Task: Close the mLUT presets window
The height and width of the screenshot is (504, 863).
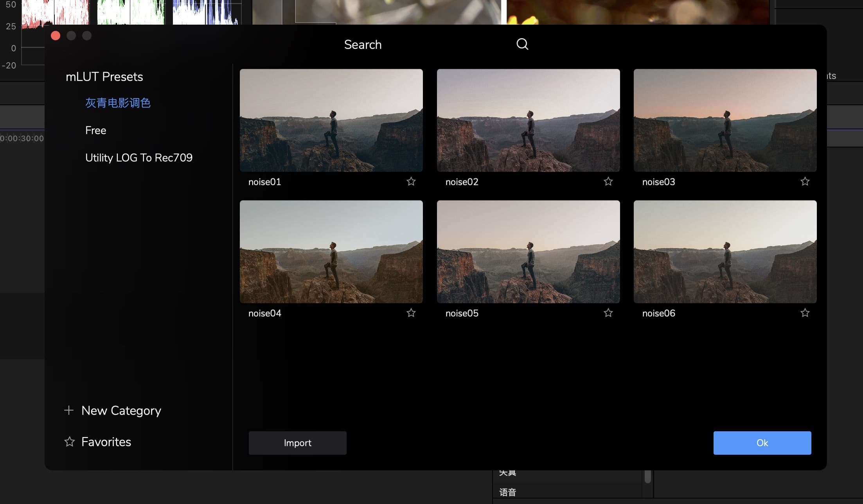Action: pos(56,36)
